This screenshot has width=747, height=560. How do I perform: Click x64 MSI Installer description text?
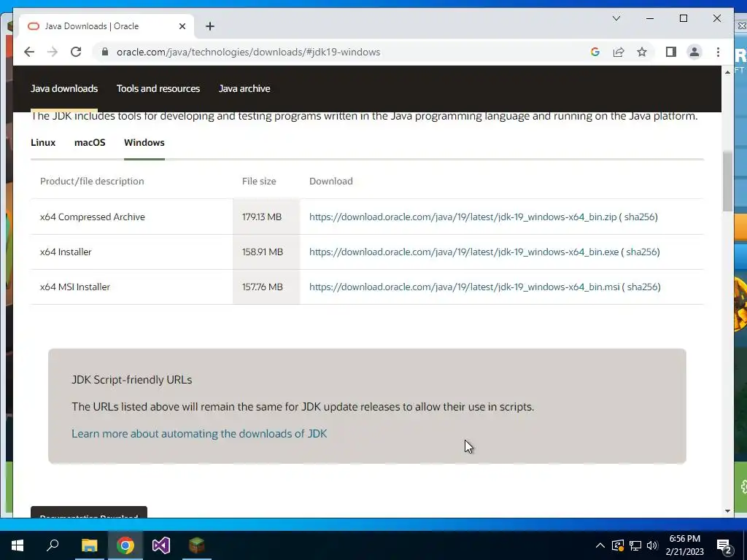[75, 287]
